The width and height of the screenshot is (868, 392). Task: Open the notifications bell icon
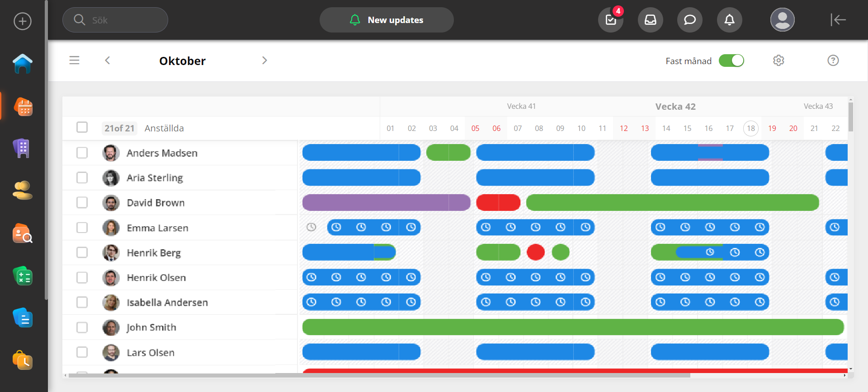(729, 20)
